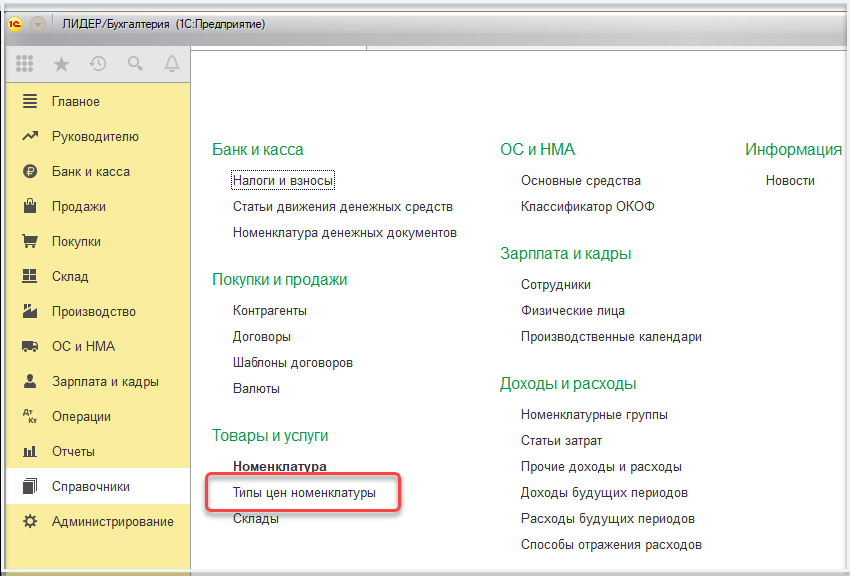The height and width of the screenshot is (576, 850).
Task: Open Favorites star icon
Action: (x=61, y=64)
